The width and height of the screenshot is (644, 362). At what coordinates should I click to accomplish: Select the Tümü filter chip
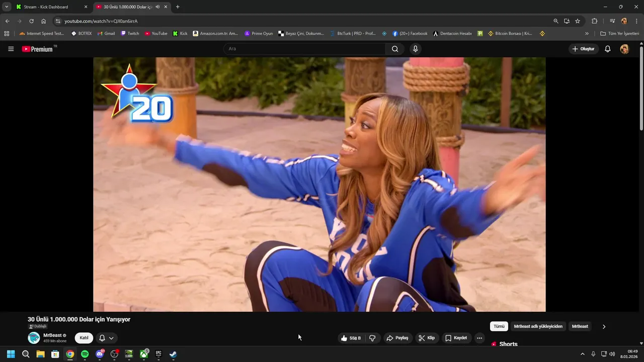coord(499,326)
